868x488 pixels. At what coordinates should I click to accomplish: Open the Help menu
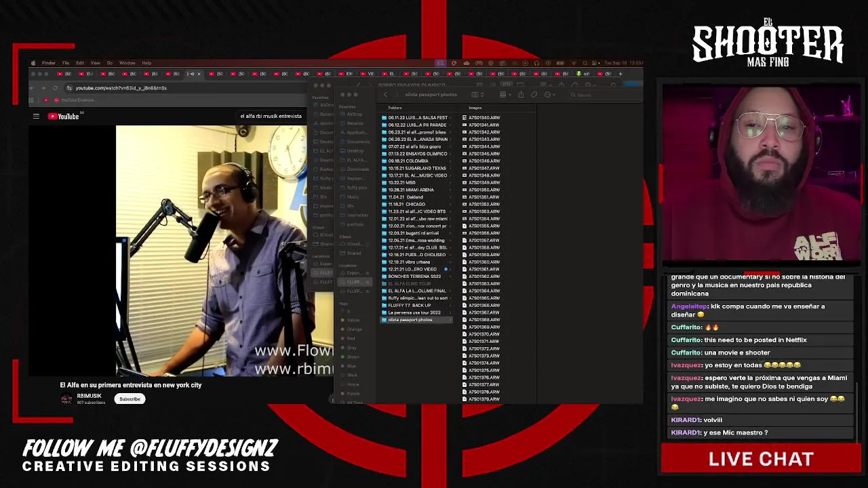click(146, 63)
